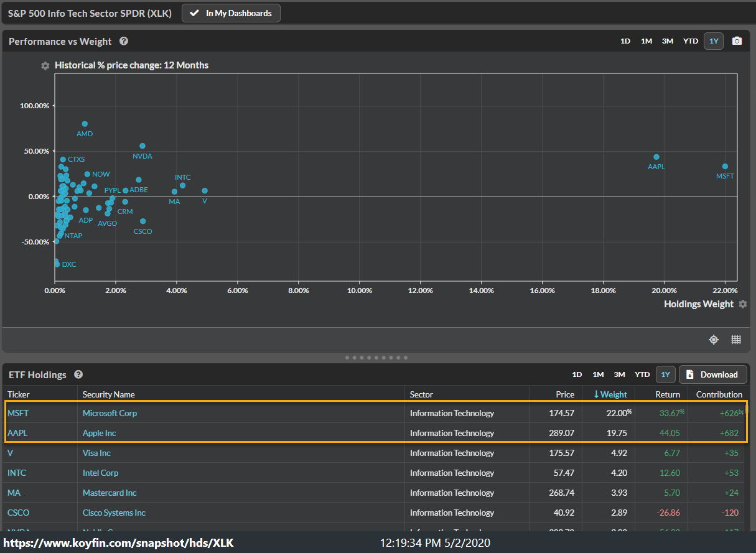The height and width of the screenshot is (553, 756).
Task: Select the MSFT data point on chart
Action: [725, 166]
